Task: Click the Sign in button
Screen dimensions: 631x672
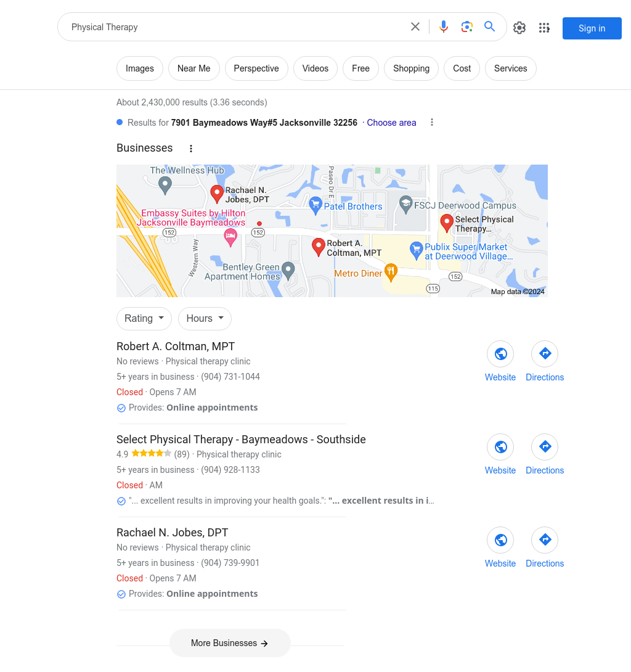Action: 592,28
